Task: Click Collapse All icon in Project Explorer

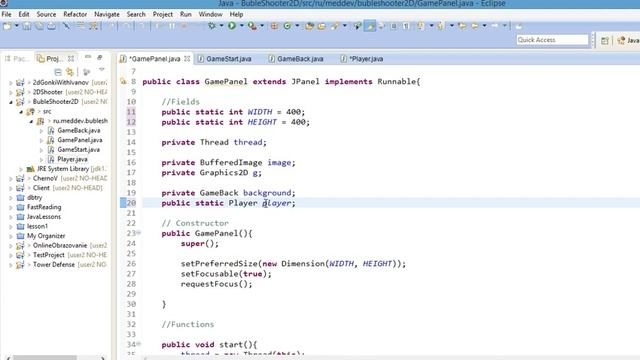Action: 58,72
